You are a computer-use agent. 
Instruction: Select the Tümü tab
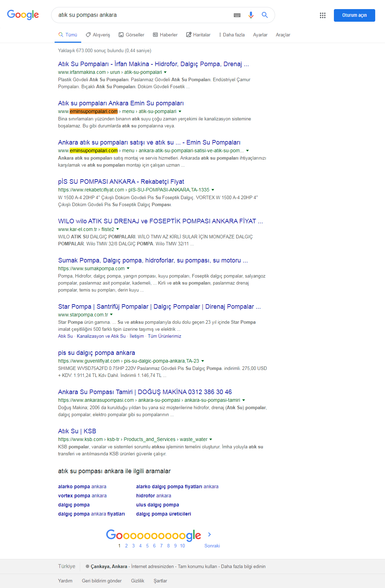[x=68, y=35]
